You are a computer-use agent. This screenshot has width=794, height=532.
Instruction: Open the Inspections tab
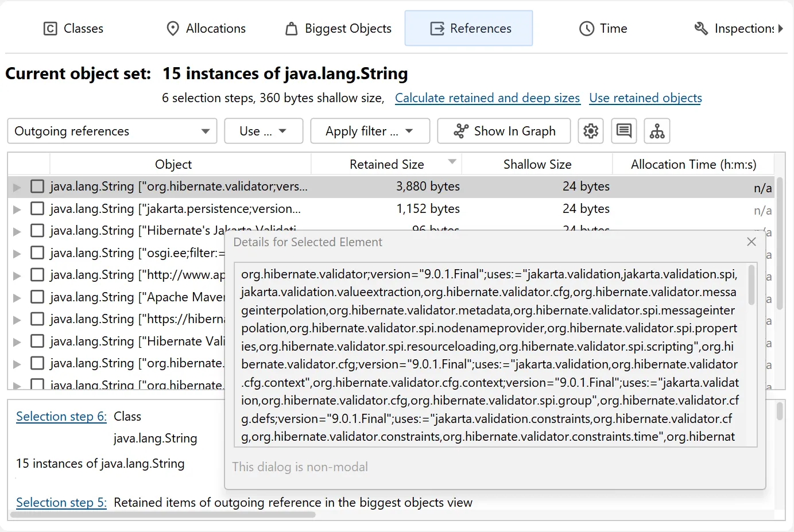tap(734, 28)
